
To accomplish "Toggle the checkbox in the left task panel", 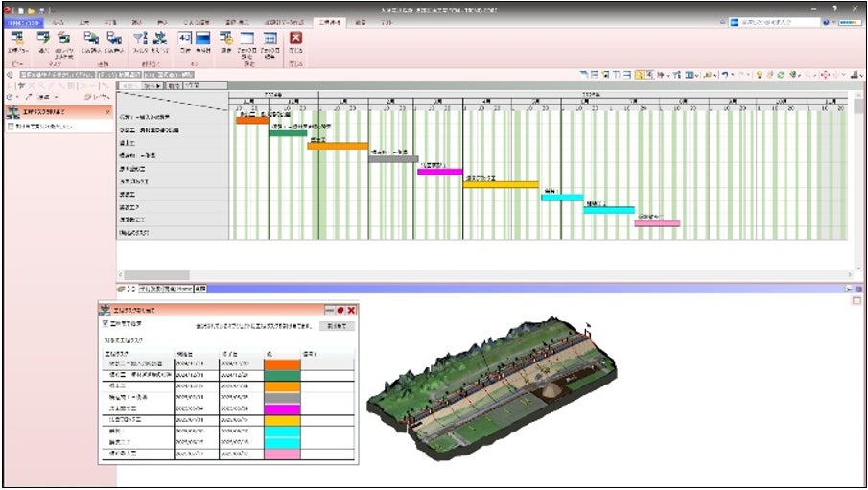I will click(x=11, y=127).
